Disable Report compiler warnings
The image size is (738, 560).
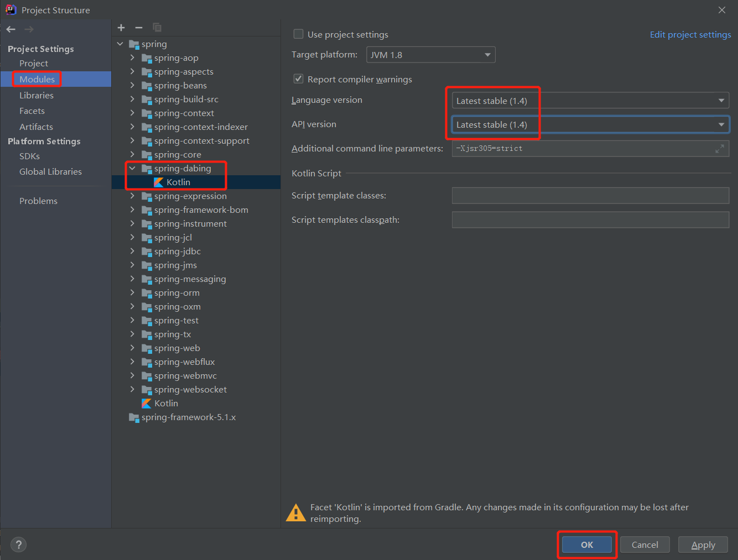298,78
